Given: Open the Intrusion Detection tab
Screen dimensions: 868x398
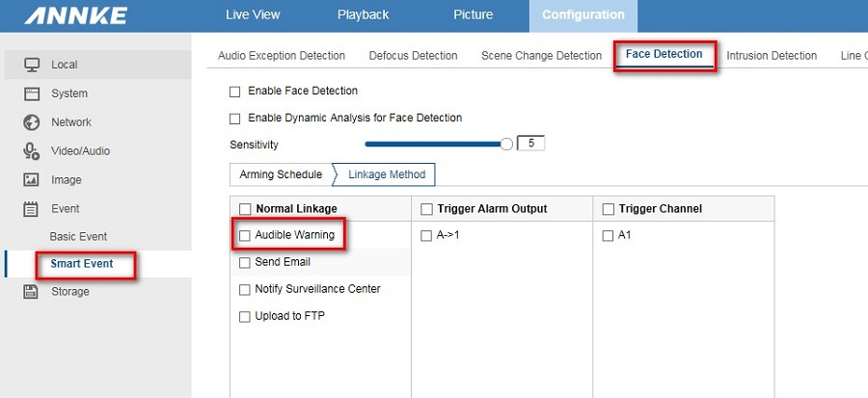Looking at the screenshot, I should tap(772, 56).
